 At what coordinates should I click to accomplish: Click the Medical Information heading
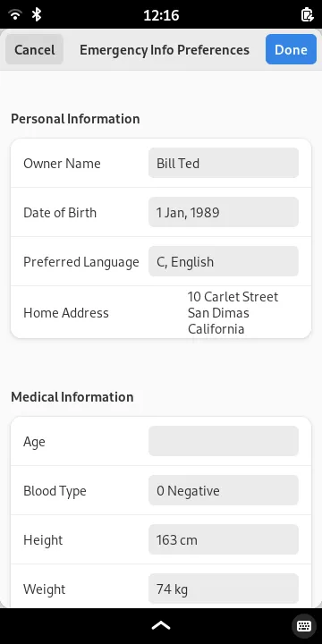coord(72,397)
